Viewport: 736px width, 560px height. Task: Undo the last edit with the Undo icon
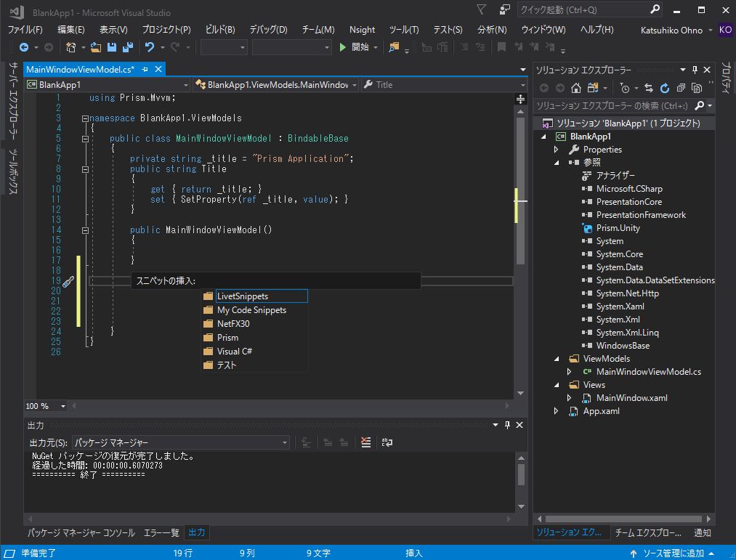[150, 47]
